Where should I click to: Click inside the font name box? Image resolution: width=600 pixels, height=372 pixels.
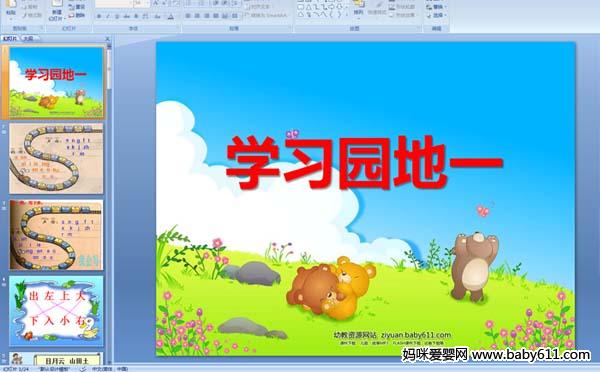point(113,4)
